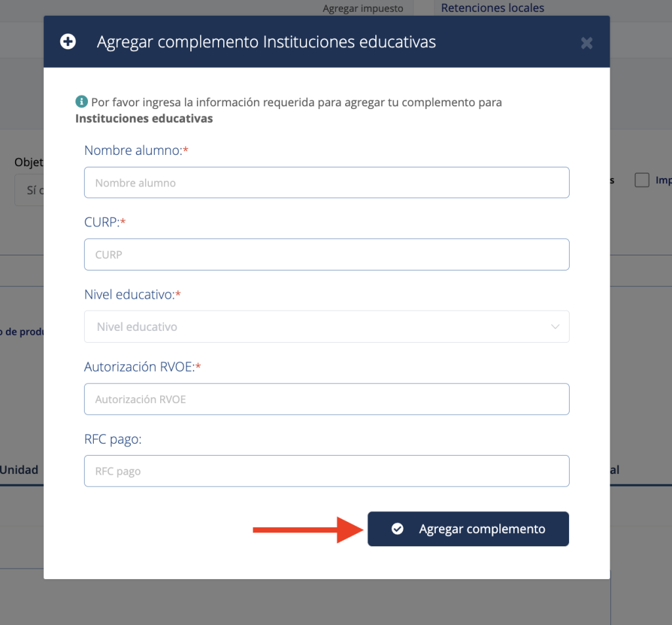Screen dimensions: 672x625
Task: Click the X icon to close the modal
Action: (x=586, y=43)
